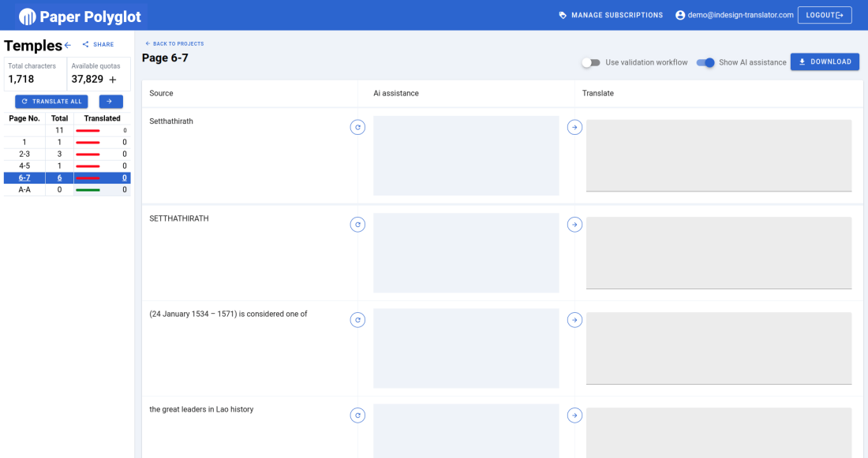Viewport: 868px width, 458px height.
Task: Click the Download button
Action: coord(825,61)
